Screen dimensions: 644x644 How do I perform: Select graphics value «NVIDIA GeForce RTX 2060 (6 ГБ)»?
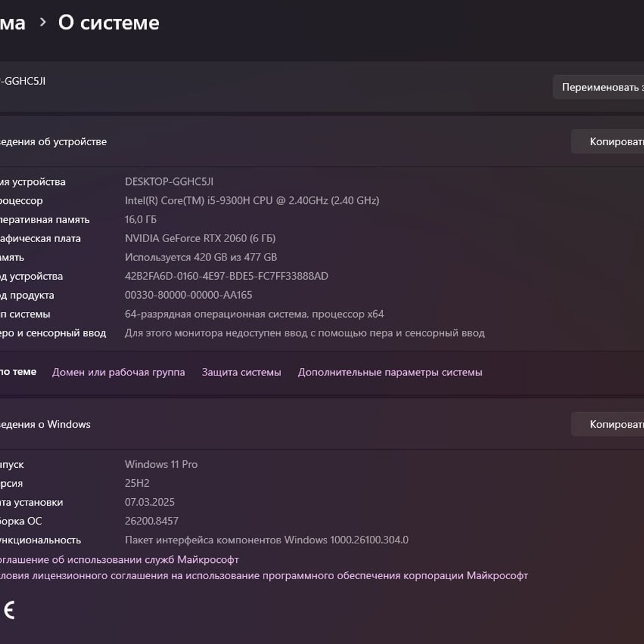[200, 238]
